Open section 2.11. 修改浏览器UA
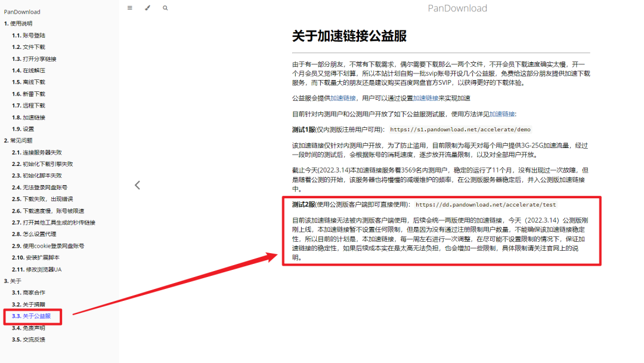Screen dimensions: 644x363 tap(36, 269)
